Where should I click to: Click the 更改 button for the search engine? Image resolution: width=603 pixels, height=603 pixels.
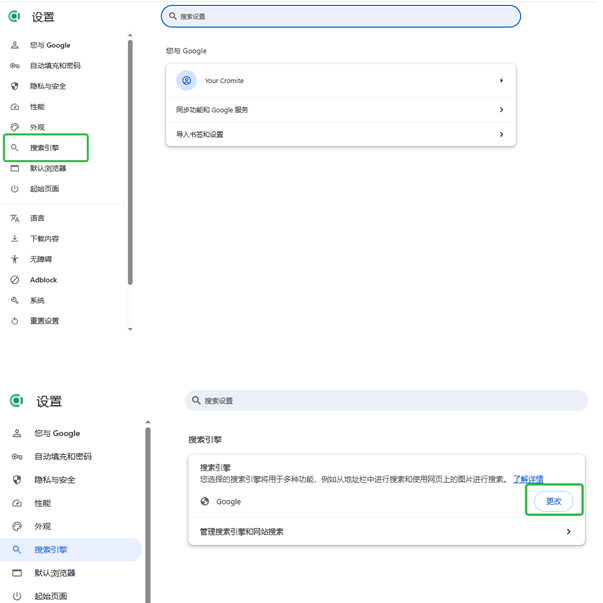coord(553,501)
